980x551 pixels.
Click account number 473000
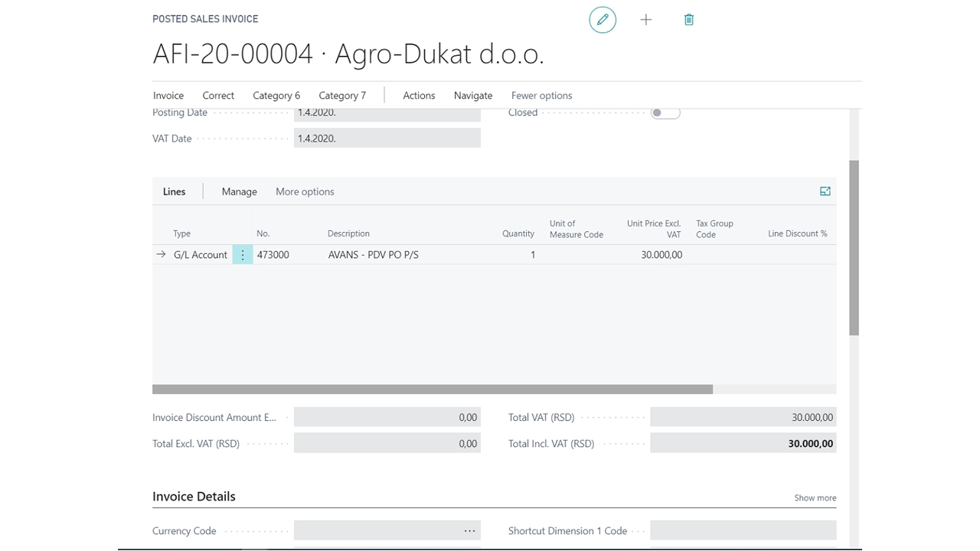[273, 255]
